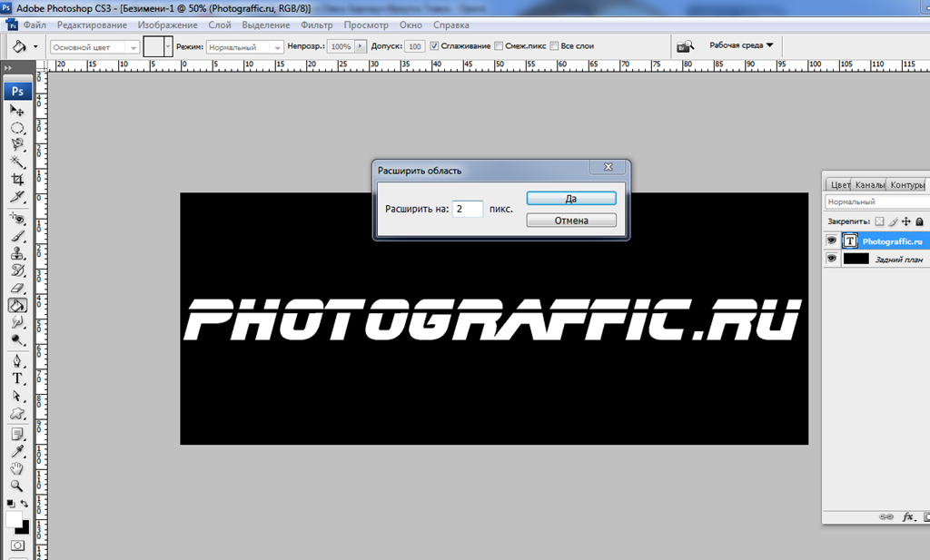The height and width of the screenshot is (560, 930).
Task: Open the layer blend mode Нормальный dropdown
Action: click(x=877, y=201)
